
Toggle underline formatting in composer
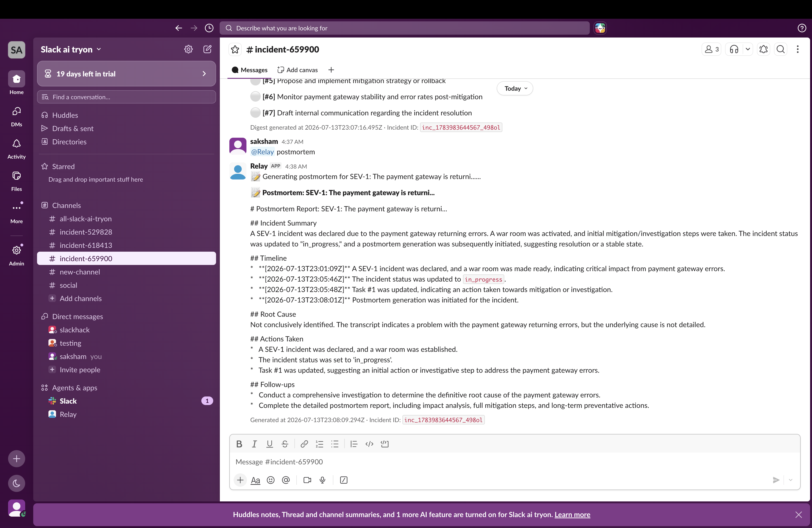click(269, 444)
